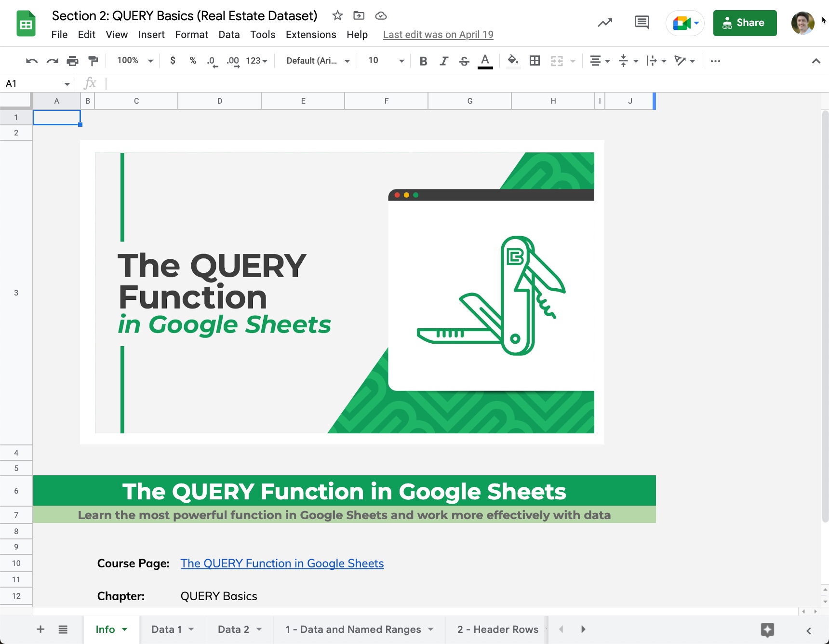
Task: Open the font family dropdown
Action: click(x=318, y=61)
